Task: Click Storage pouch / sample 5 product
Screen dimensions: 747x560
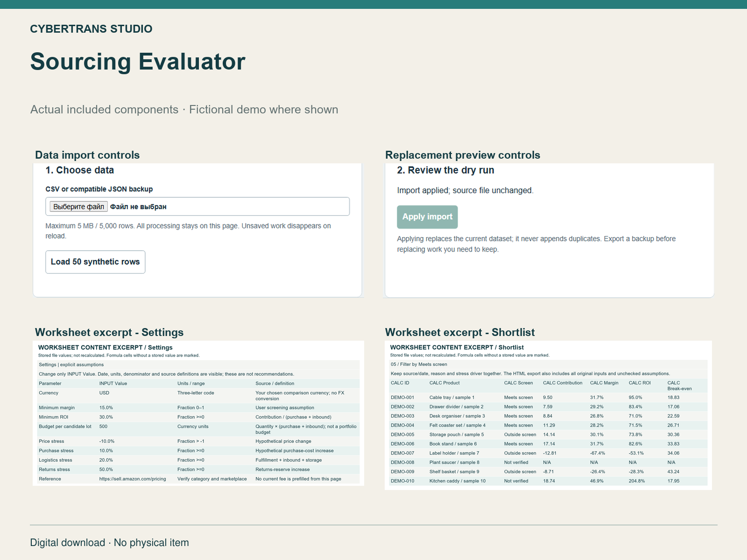Action: pos(457,434)
